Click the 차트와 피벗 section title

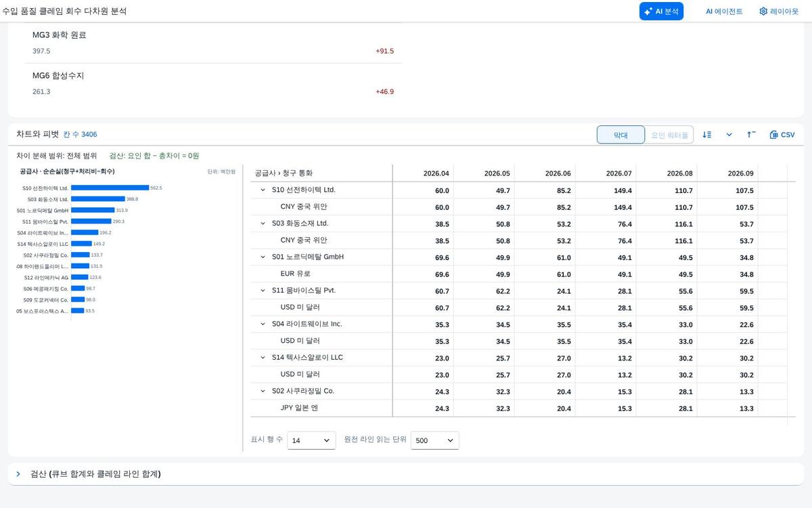38,134
